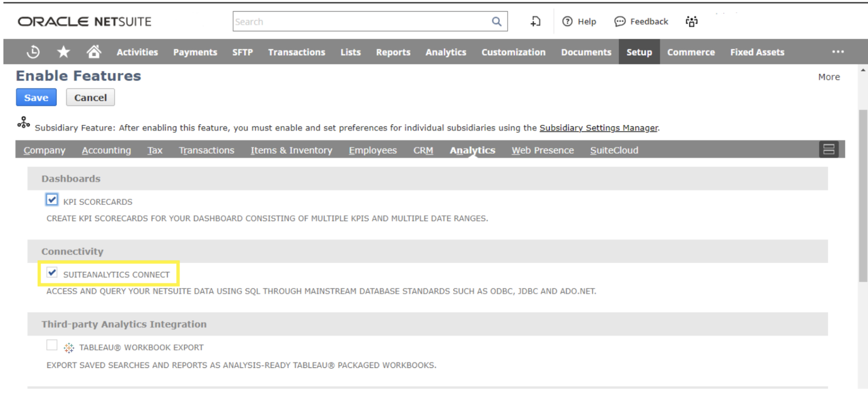The height and width of the screenshot is (404, 868).
Task: Click the Feedback text link
Action: pos(649,21)
